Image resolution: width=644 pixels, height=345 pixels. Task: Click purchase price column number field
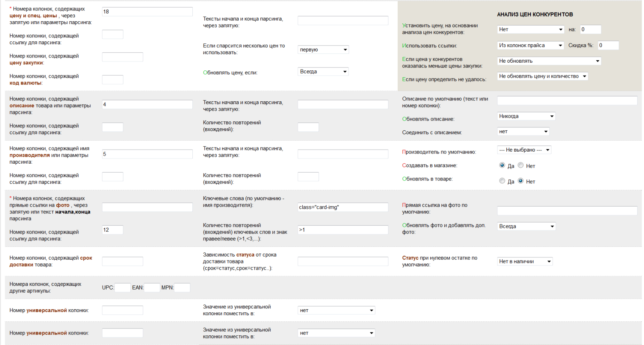point(123,57)
